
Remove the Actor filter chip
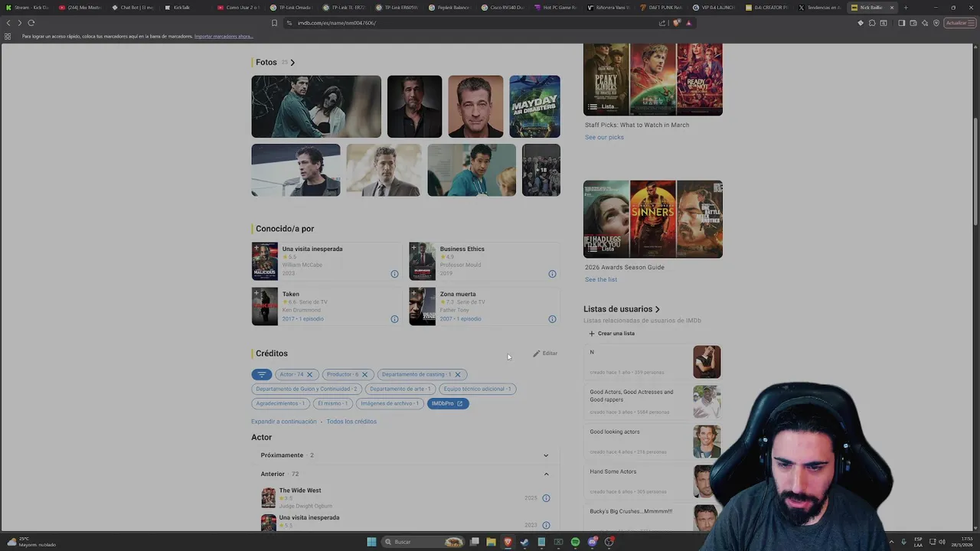(x=309, y=374)
